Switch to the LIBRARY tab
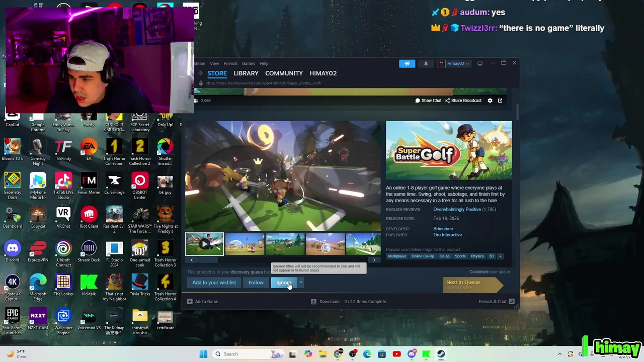 [246, 73]
